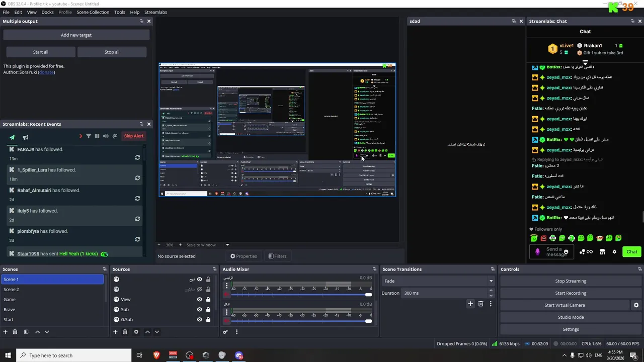Float the Controls dock with its pop-out icon
This screenshot has height=362, width=644.
coord(639,269)
